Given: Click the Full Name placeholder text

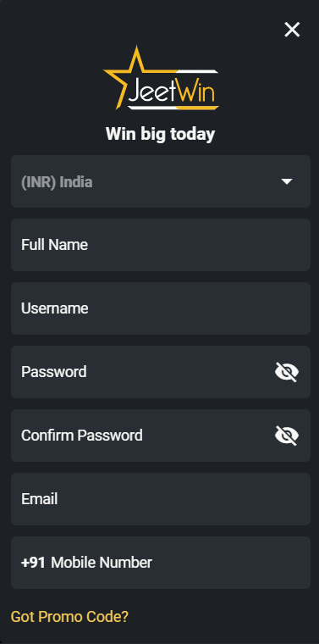Looking at the screenshot, I should [54, 245].
